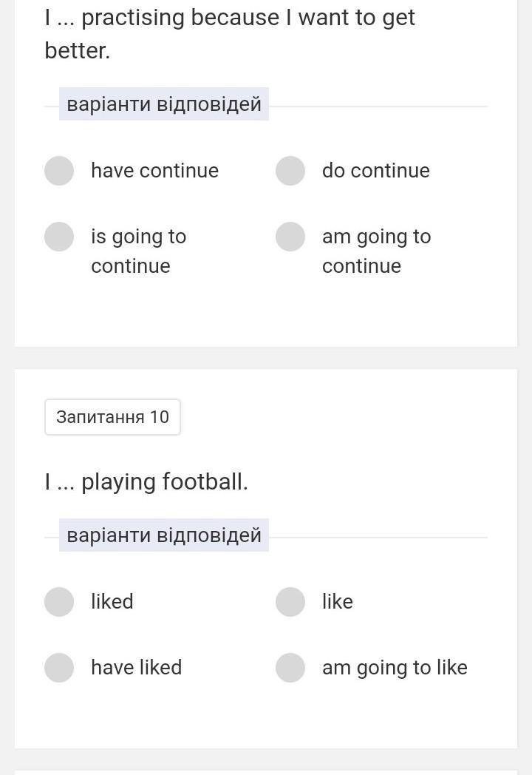The height and width of the screenshot is (775, 532).
Task: Click the "I ... playing football." question text
Action: (x=146, y=481)
